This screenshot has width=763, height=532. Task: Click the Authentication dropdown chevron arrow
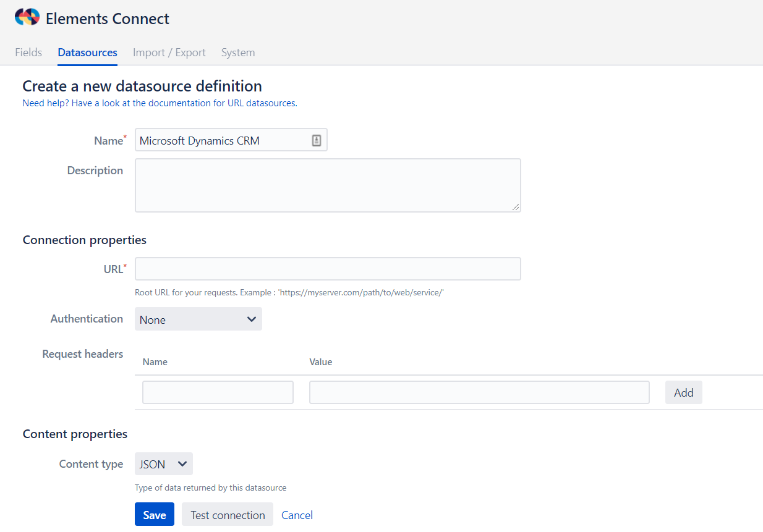251,319
